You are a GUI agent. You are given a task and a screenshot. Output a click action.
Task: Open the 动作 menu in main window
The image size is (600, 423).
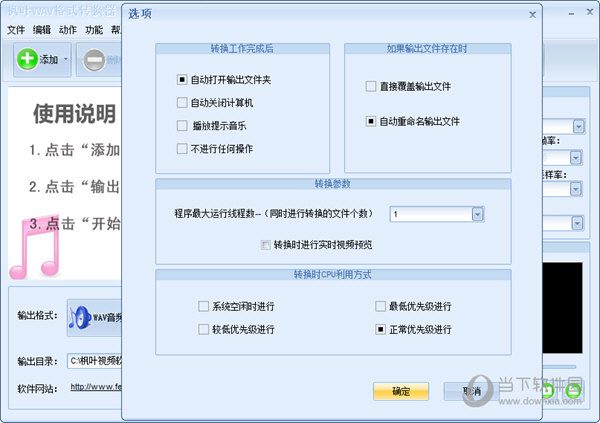68,29
